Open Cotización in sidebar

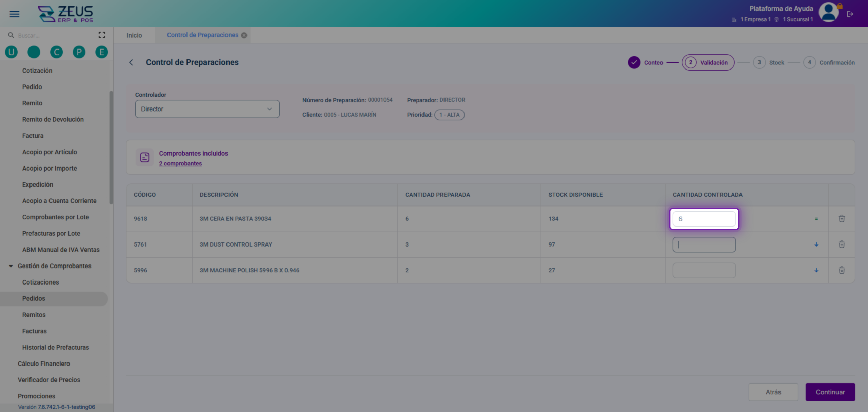(x=37, y=71)
